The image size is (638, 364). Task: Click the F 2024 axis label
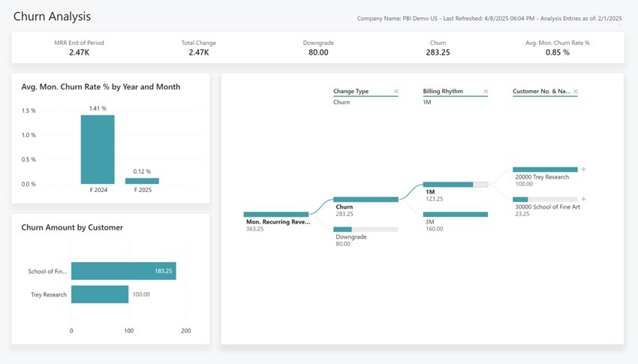98,190
